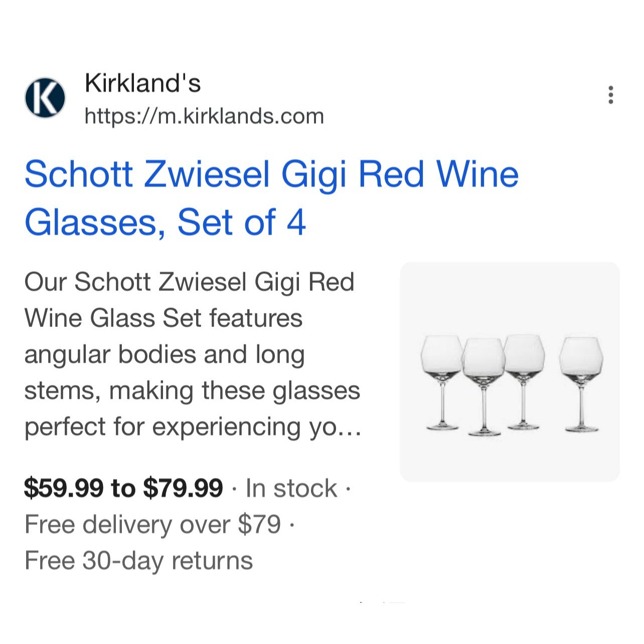Click the m.kirklands.com URL text
The height and width of the screenshot is (644, 644).
(204, 116)
